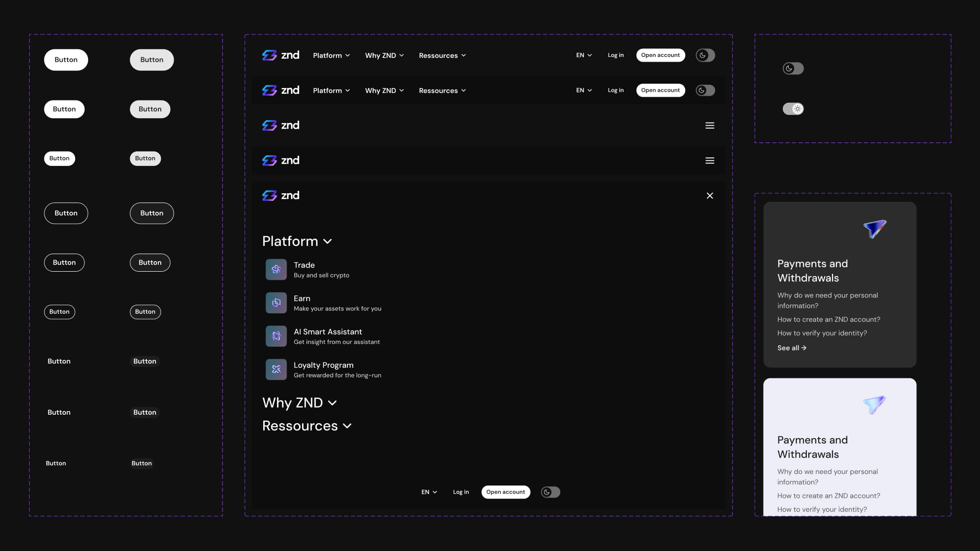Toggle the theme switch at bottom of mobile menu

click(x=550, y=492)
